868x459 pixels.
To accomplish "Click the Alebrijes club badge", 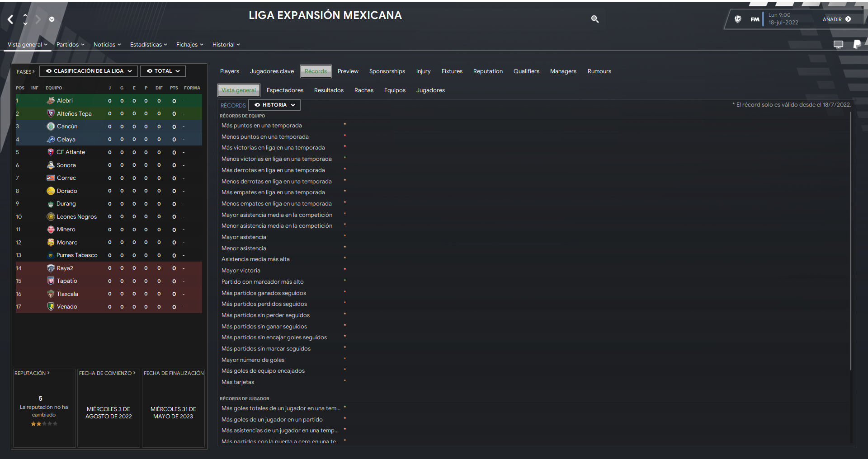I will (x=51, y=100).
